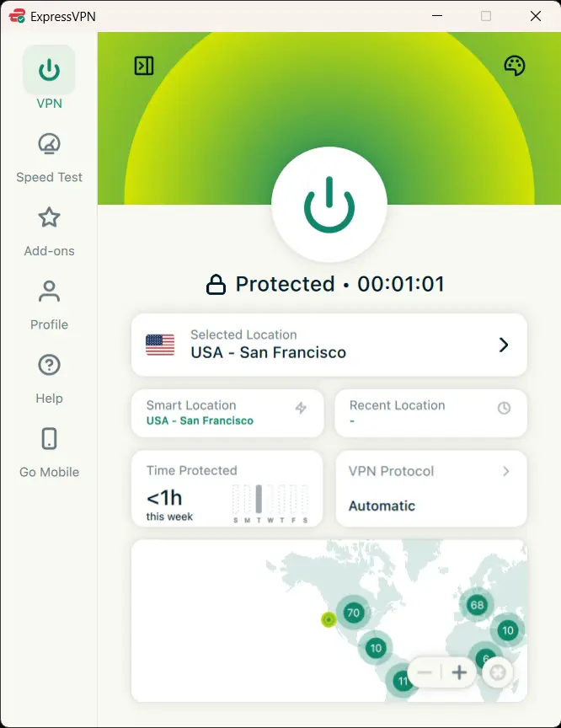Image resolution: width=561 pixels, height=728 pixels.
Task: Click the ExpressVPN logo in title bar
Action: click(x=17, y=16)
